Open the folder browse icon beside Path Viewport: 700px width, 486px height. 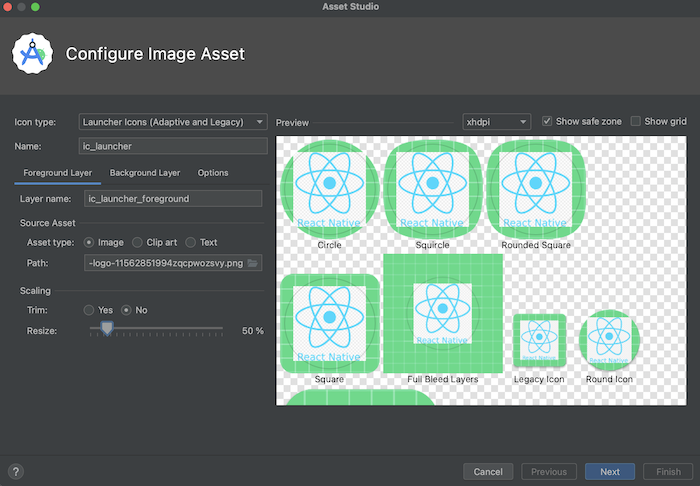252,263
